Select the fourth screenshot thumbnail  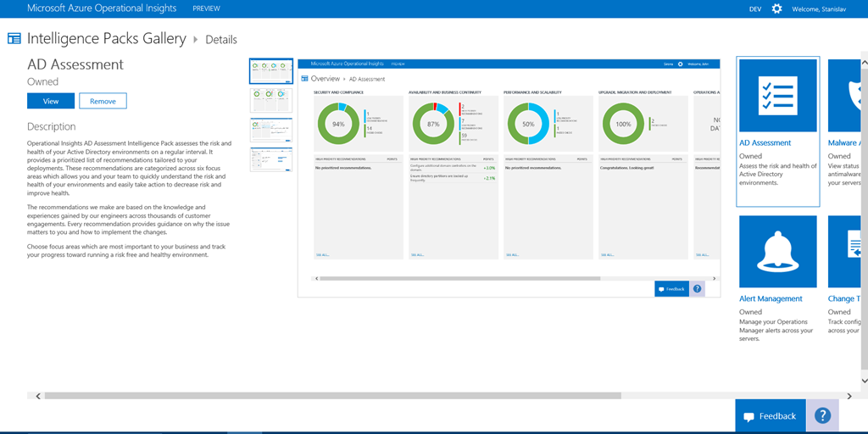click(x=271, y=159)
